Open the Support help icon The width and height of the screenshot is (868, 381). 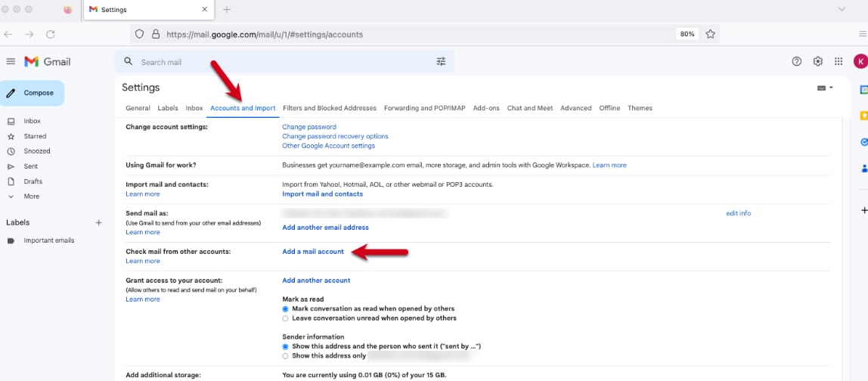pos(797,61)
